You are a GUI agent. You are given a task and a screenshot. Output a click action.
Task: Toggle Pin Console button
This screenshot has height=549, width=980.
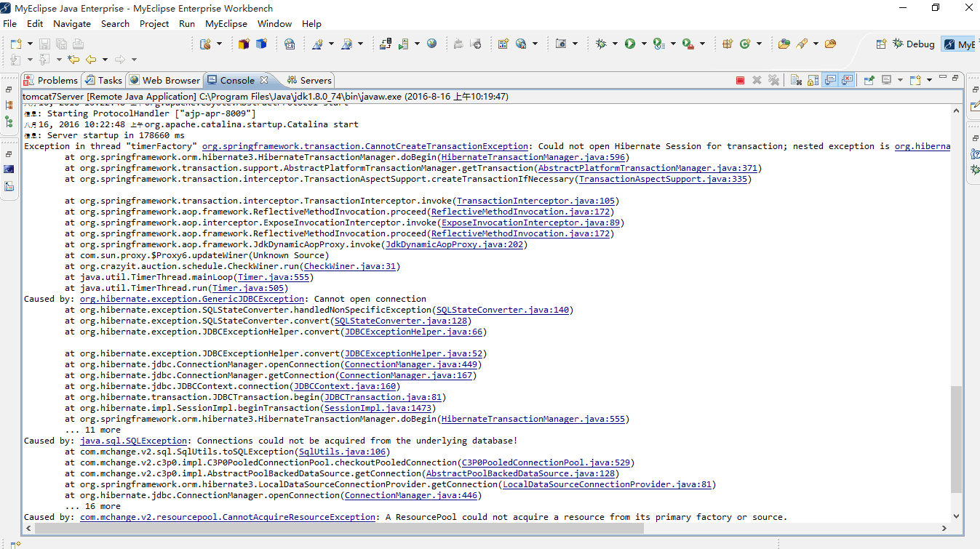tap(869, 80)
